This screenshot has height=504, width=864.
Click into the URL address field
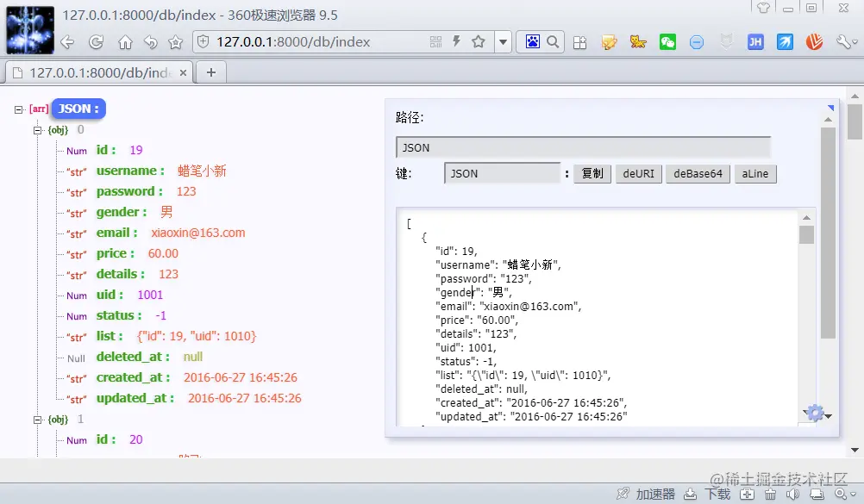(320, 42)
